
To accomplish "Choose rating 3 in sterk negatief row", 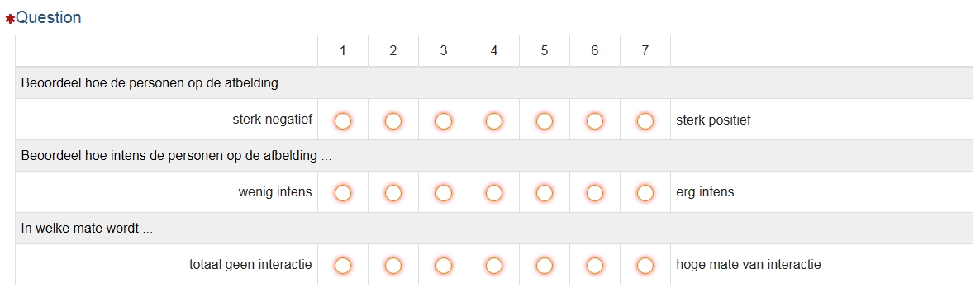I will (444, 120).
